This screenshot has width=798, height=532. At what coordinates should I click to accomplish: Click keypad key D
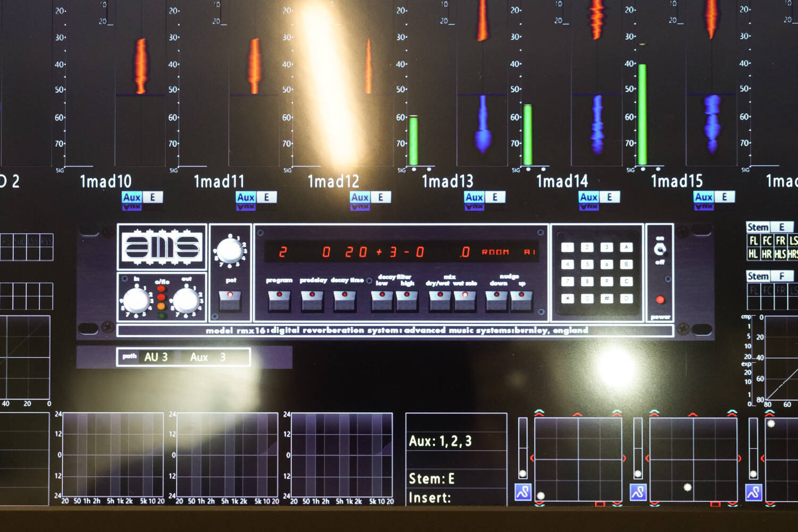627,298
